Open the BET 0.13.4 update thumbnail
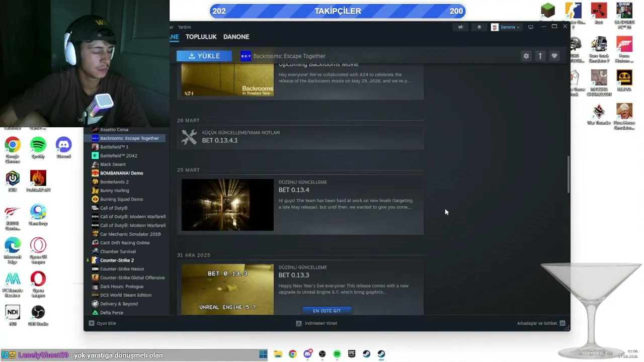The width and height of the screenshot is (644, 362). tap(227, 205)
